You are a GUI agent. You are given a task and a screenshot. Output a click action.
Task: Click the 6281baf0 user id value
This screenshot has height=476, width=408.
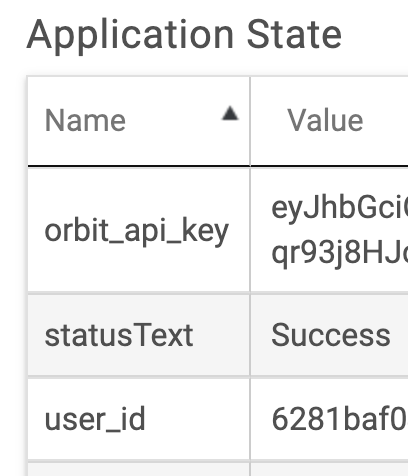(339, 419)
